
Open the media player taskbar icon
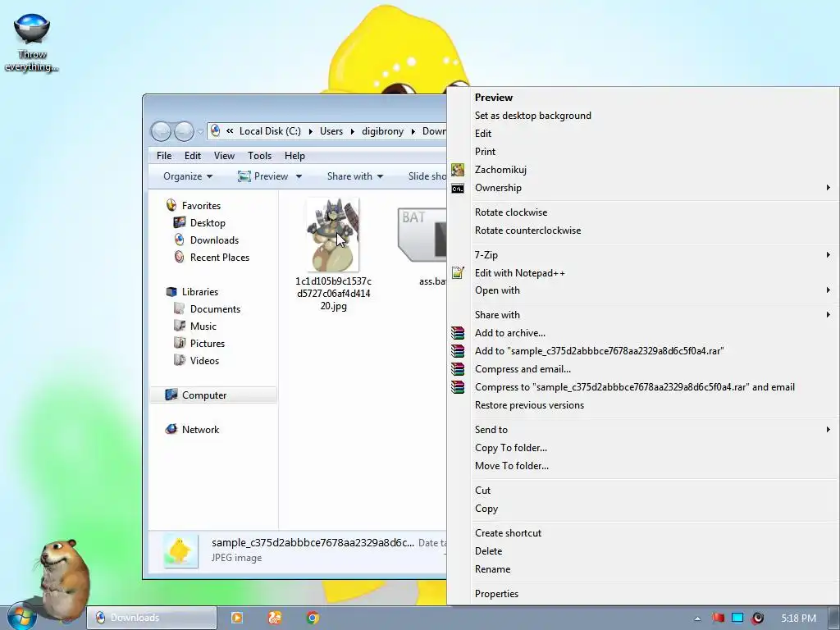237,618
